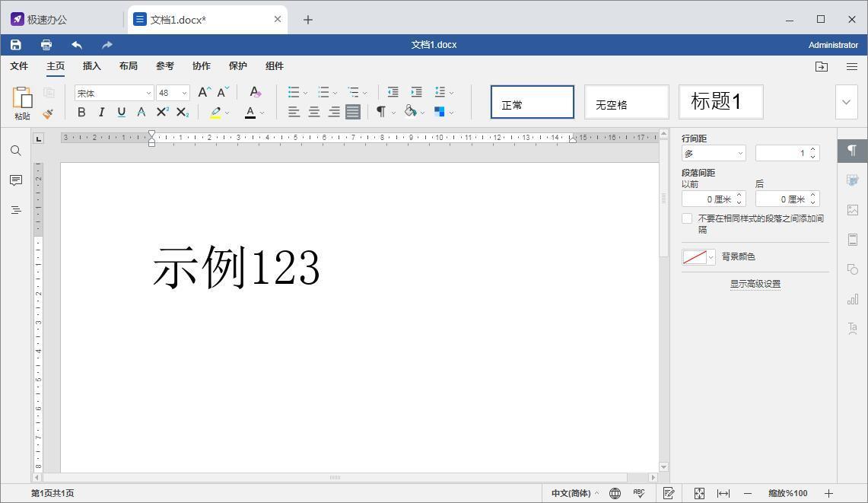Toggle bold formatting
The width and height of the screenshot is (868, 503).
click(x=81, y=112)
